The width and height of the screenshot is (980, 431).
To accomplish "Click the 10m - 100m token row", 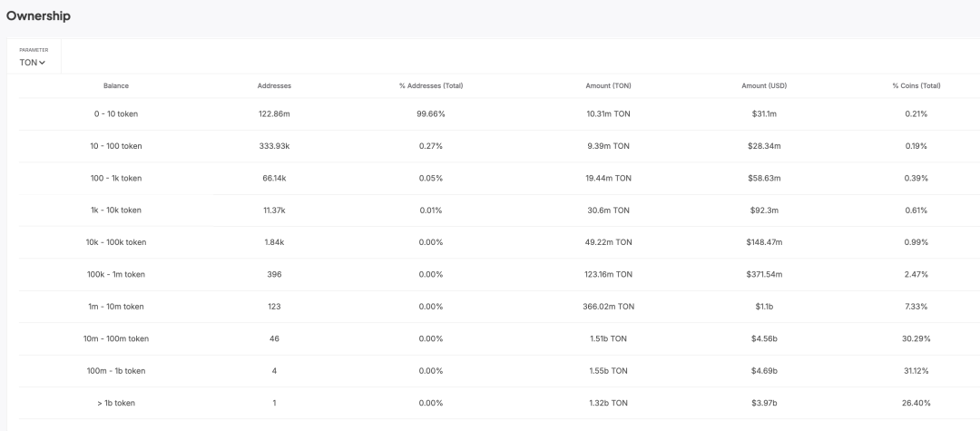I will (x=115, y=338).
